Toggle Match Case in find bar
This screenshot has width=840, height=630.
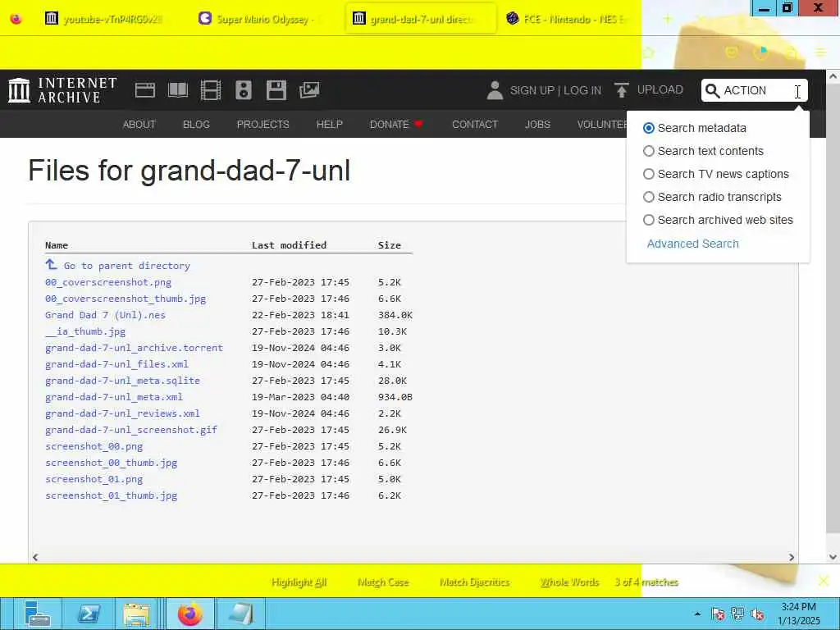[x=383, y=582]
